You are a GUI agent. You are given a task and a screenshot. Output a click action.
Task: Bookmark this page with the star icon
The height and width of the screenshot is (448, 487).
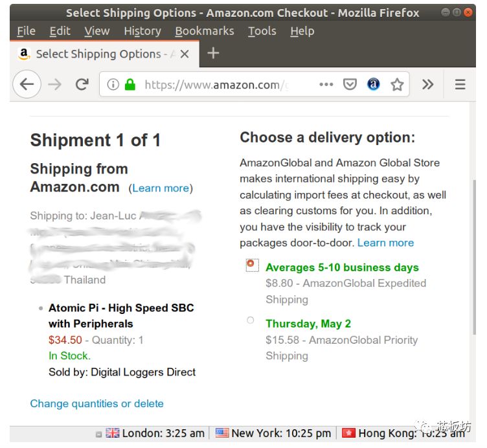[397, 84]
